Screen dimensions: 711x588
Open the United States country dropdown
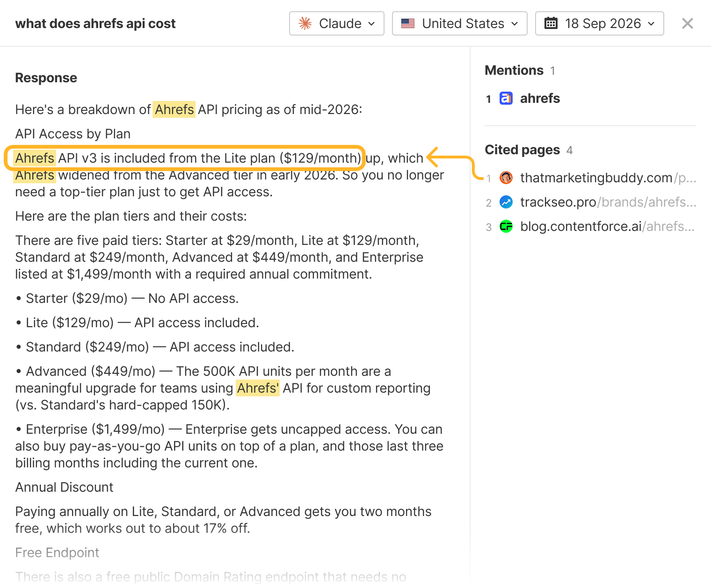point(460,23)
